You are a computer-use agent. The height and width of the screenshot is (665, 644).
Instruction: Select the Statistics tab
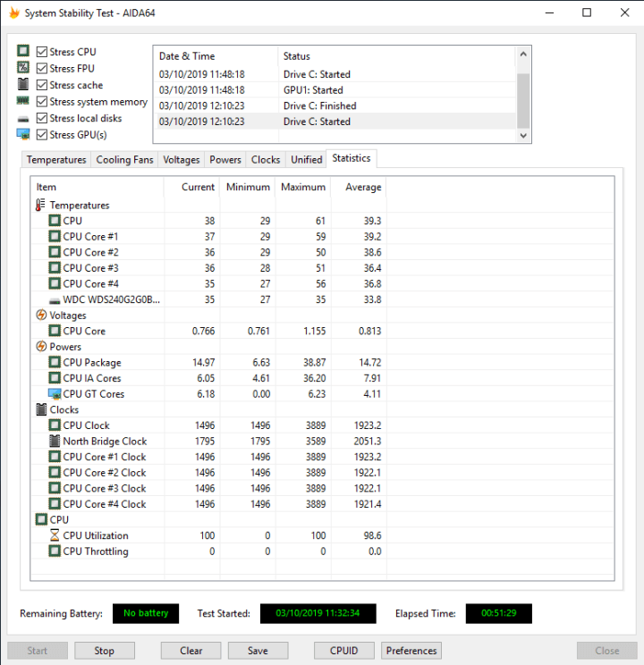tap(352, 158)
